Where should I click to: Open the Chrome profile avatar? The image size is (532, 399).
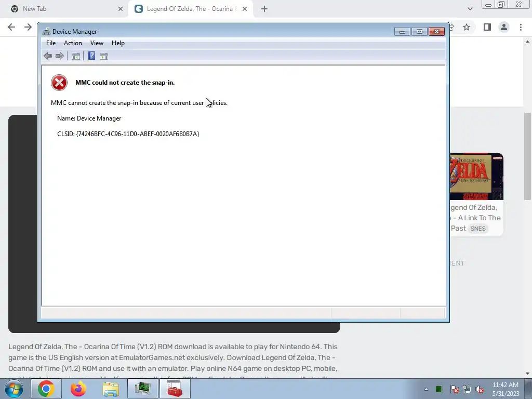coord(504,27)
